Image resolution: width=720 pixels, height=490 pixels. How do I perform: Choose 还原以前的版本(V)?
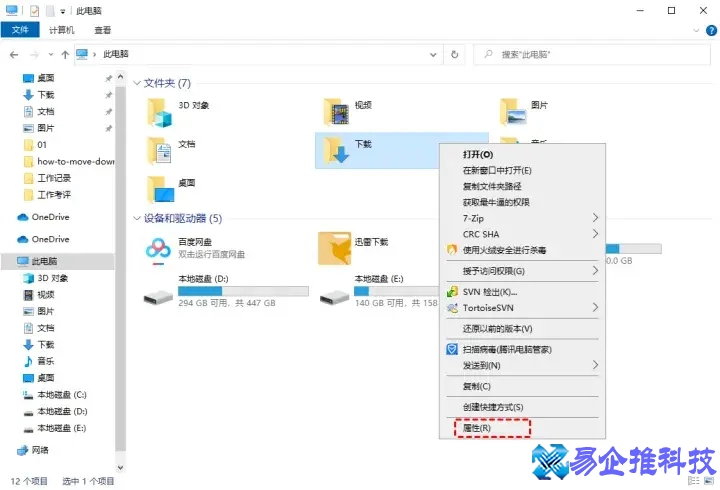tap(497, 329)
